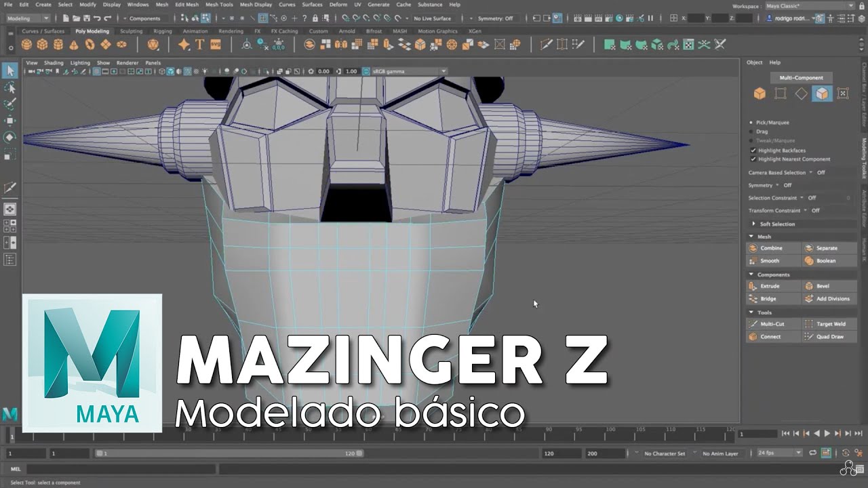Select Drag radio option
The image size is (868, 488).
point(752,131)
